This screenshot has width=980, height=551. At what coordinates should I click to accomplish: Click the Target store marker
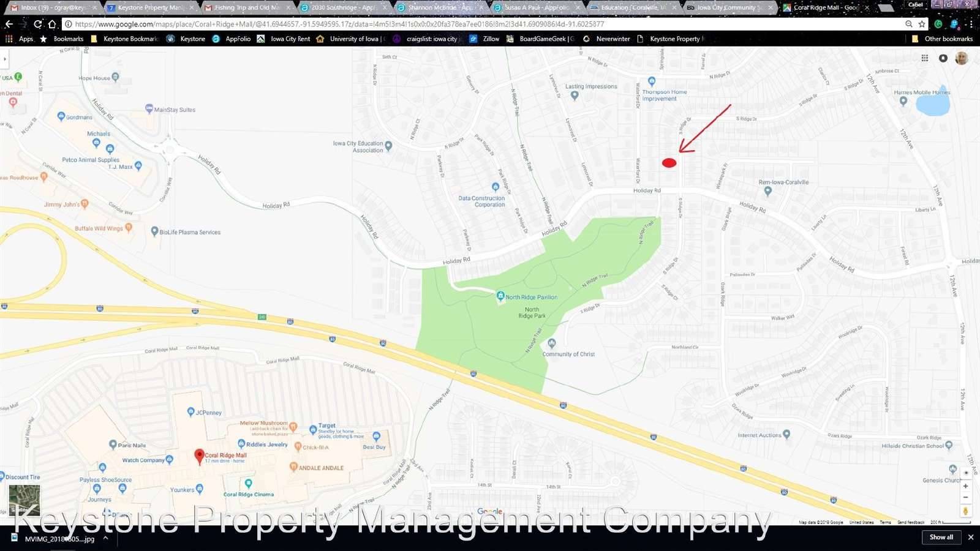click(x=313, y=429)
